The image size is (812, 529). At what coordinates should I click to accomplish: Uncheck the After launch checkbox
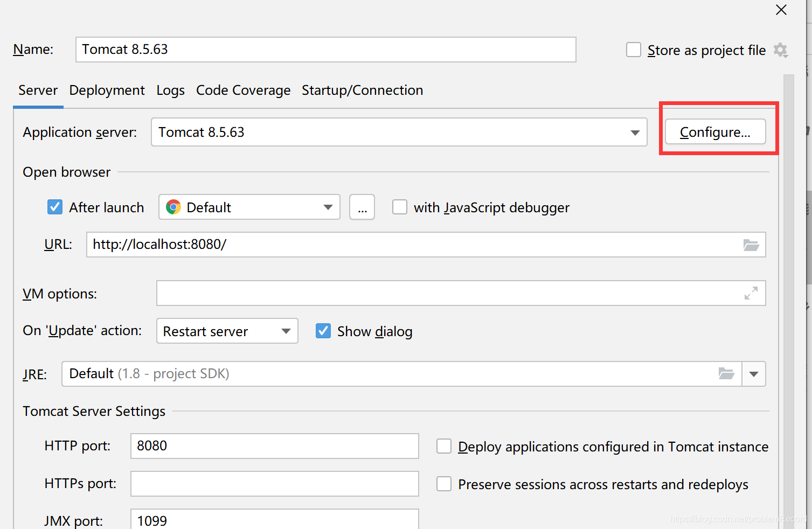(x=55, y=207)
